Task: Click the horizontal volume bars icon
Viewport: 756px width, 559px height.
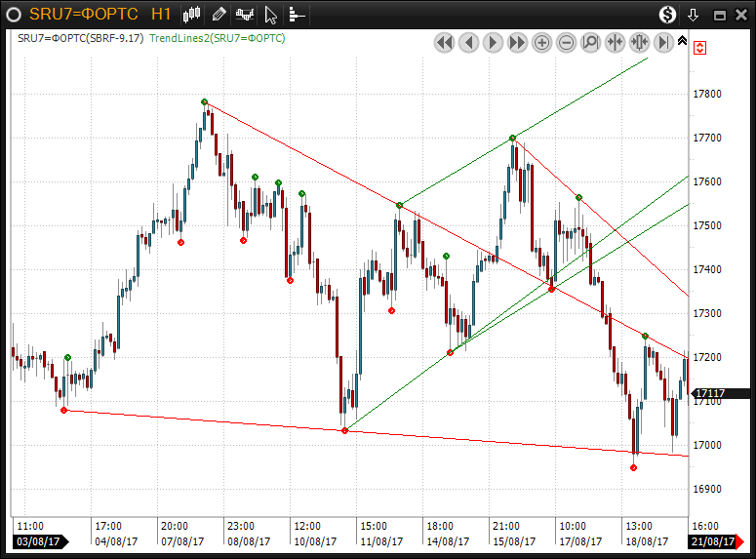Action: [x=297, y=15]
